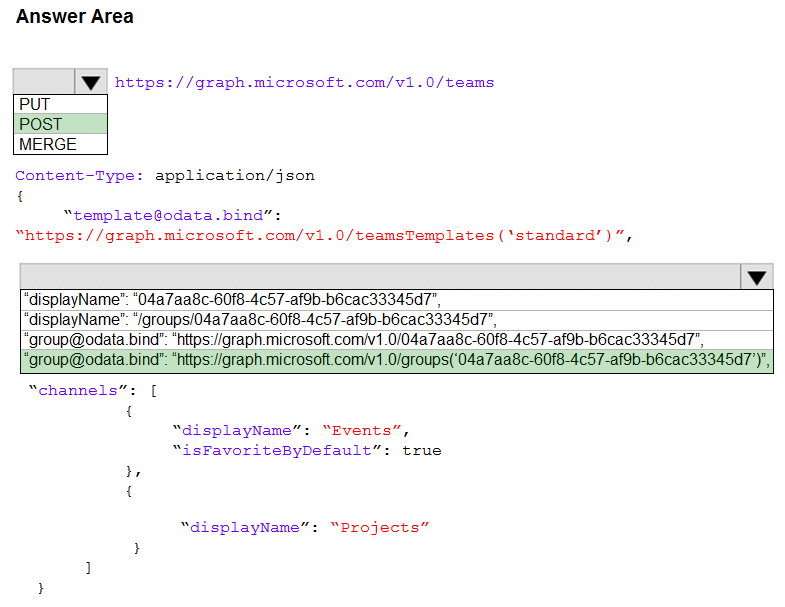Click the displayName key before "Projects"

(245, 528)
